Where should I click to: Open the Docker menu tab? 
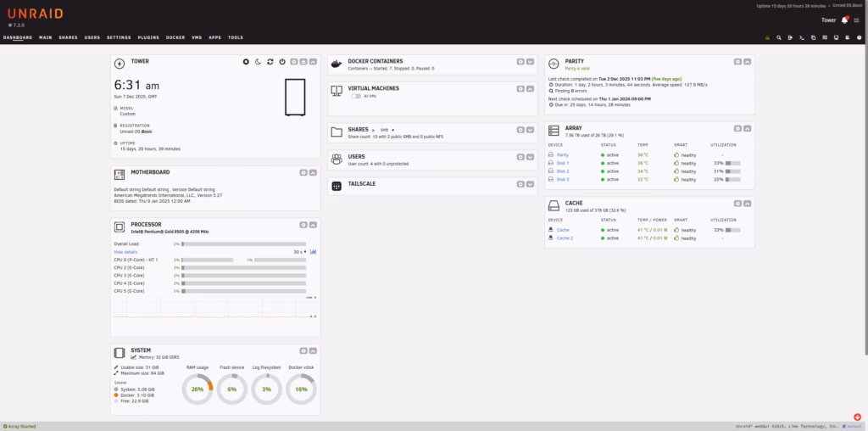(175, 37)
